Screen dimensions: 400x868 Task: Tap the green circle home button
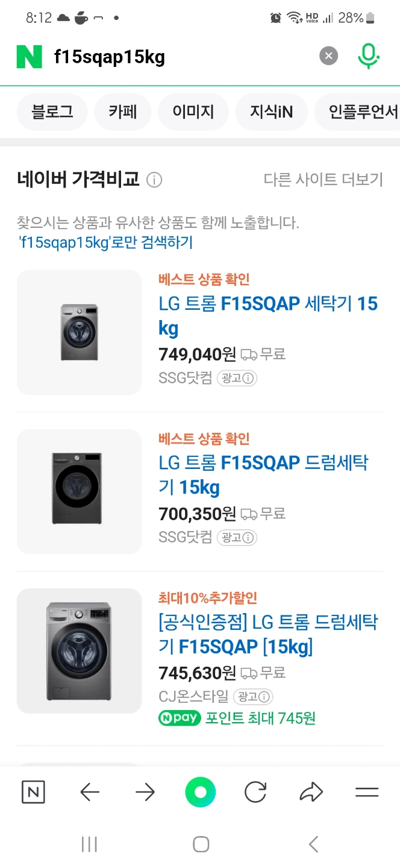click(201, 792)
